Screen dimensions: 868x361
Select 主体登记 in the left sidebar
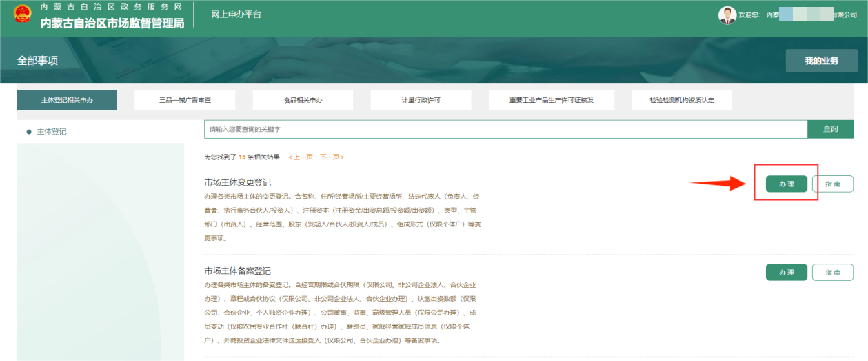click(x=51, y=131)
